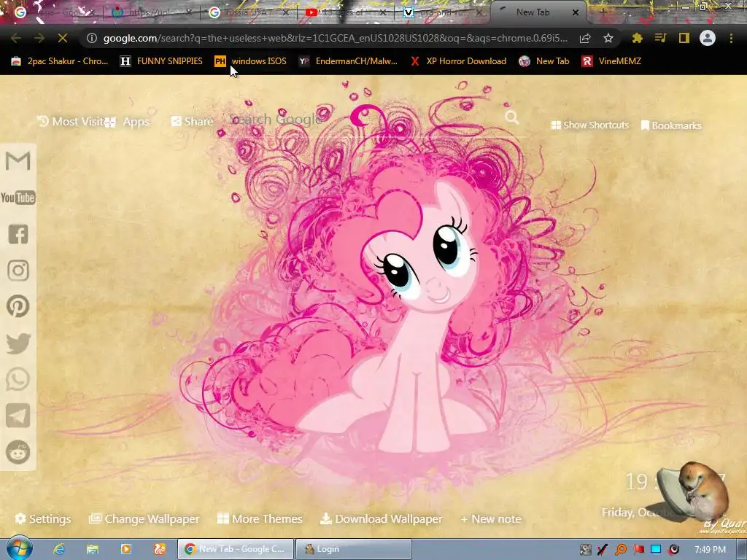Click Show Shortcuts
Image resolution: width=747 pixels, height=560 pixels.
(589, 125)
